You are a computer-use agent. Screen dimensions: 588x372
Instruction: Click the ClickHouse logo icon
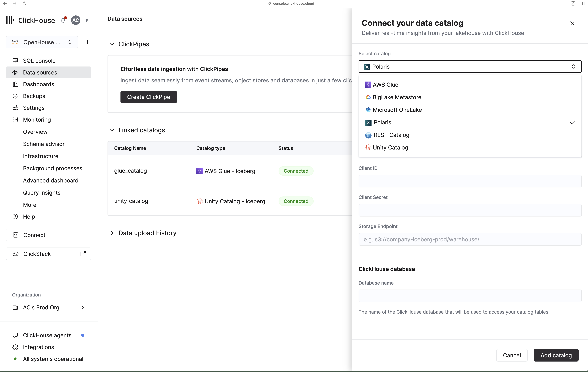10,20
